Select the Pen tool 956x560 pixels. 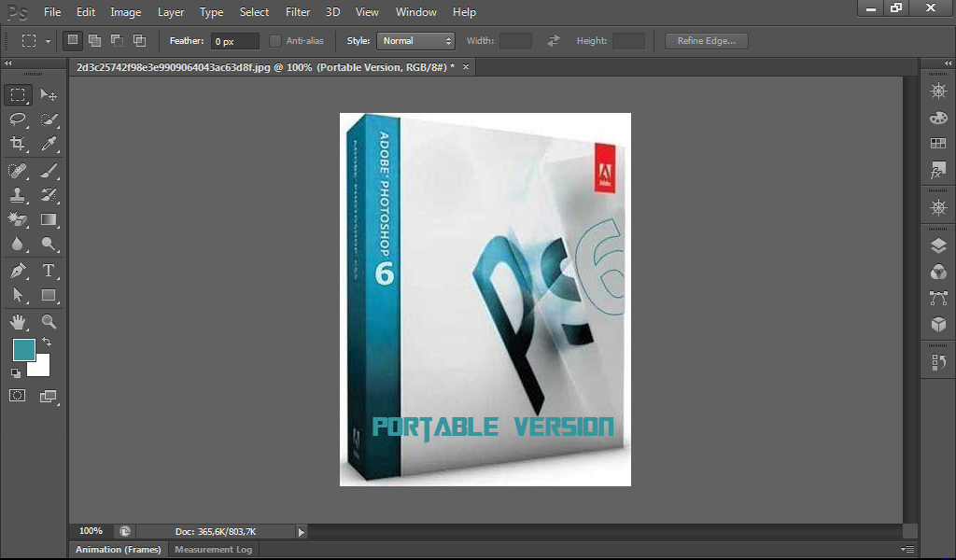tap(18, 270)
